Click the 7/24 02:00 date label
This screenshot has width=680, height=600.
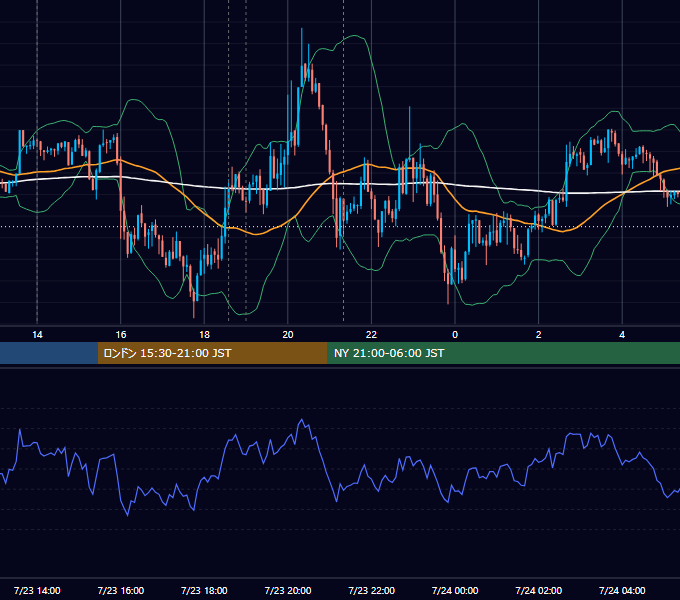pos(539,590)
